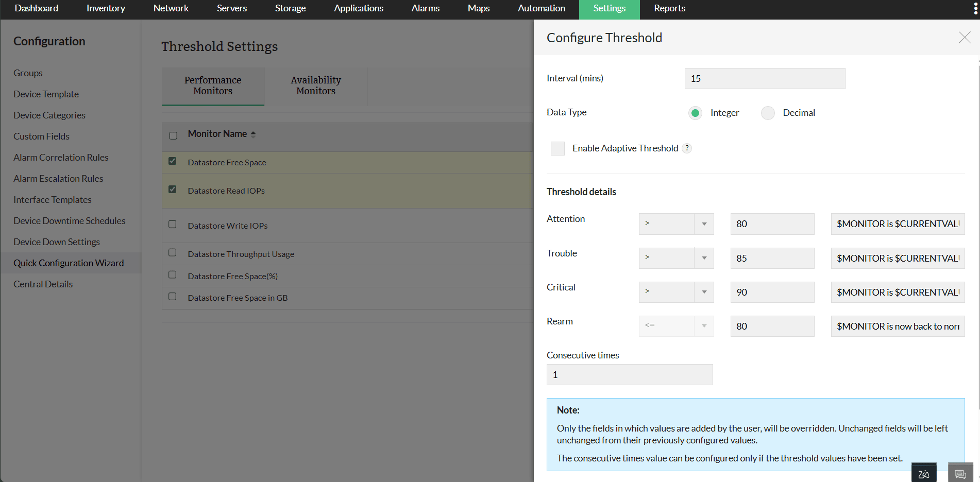This screenshot has height=482, width=980.
Task: Edit the Interval (mins) field
Action: coord(764,78)
